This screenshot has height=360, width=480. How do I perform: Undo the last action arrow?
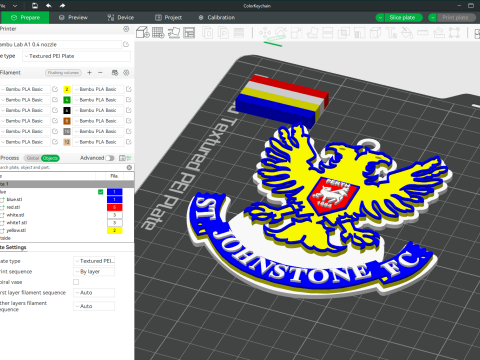coord(49,5)
